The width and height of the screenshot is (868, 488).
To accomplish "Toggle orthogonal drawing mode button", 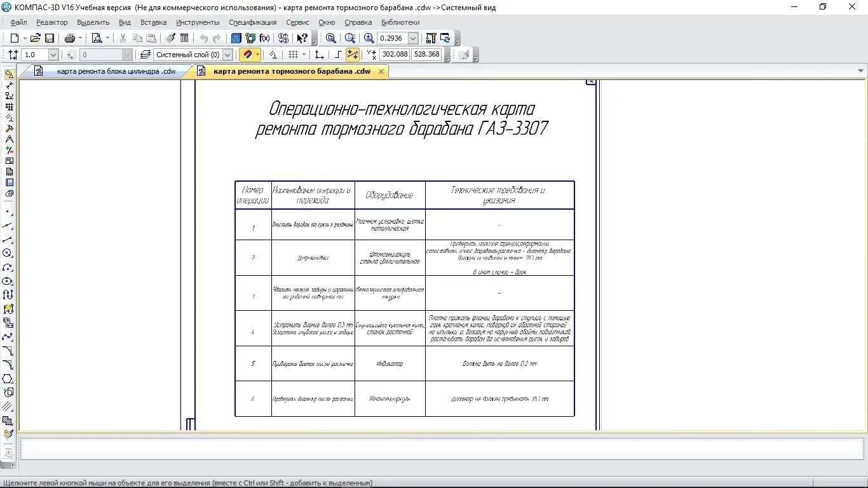I will (338, 55).
